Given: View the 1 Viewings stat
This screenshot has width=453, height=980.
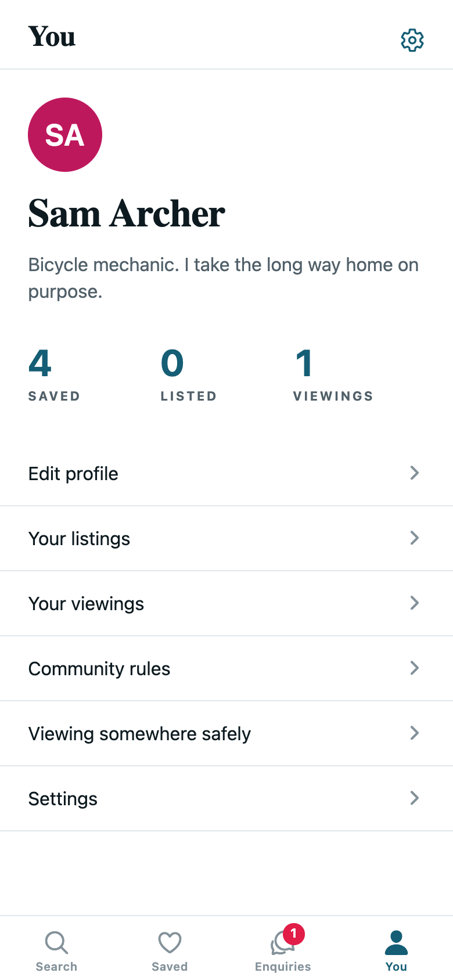Looking at the screenshot, I should [x=333, y=375].
